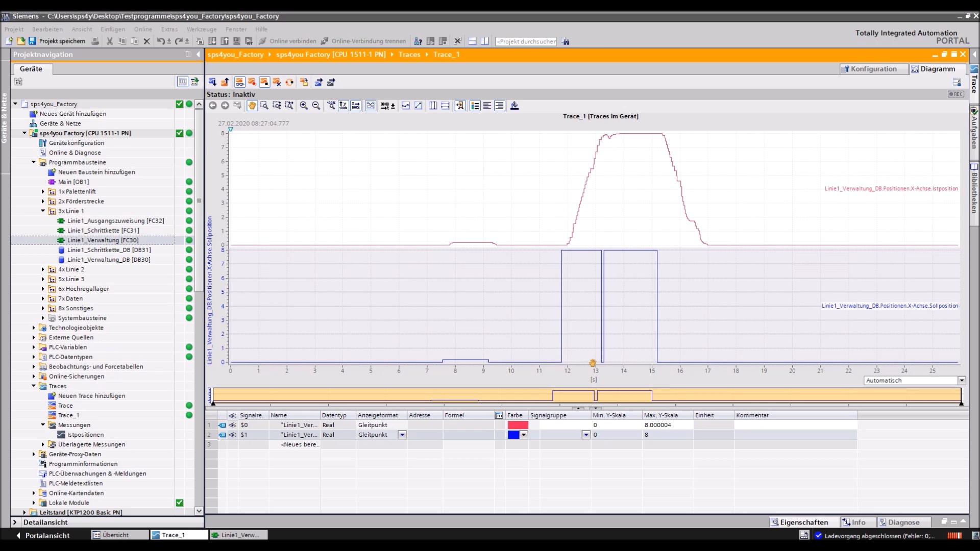Click Online-Verbindung trennen button

363,41
